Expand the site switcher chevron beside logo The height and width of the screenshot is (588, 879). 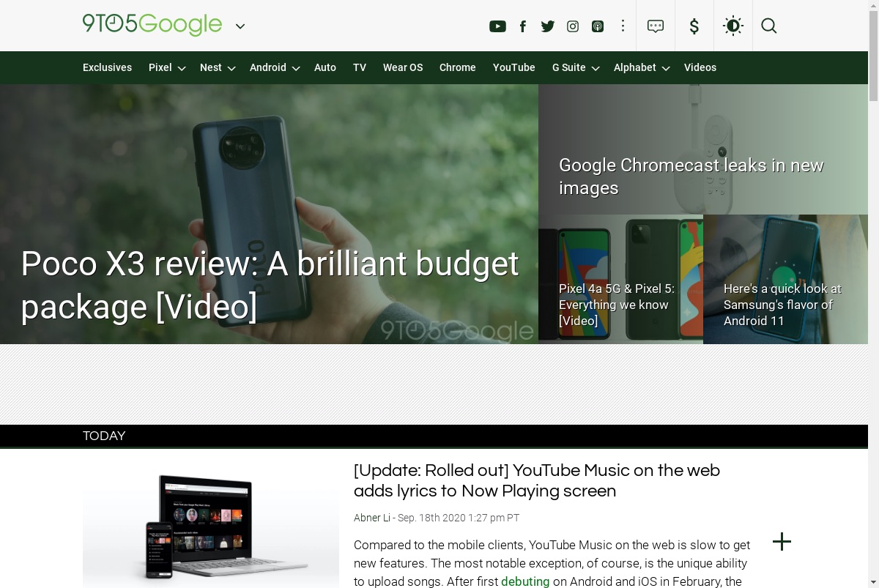(x=240, y=26)
